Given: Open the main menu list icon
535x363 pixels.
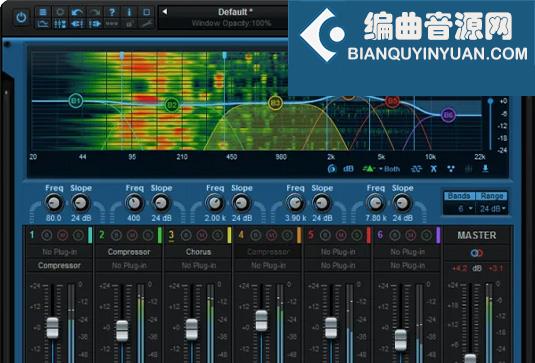Looking at the screenshot, I should click(x=43, y=12).
